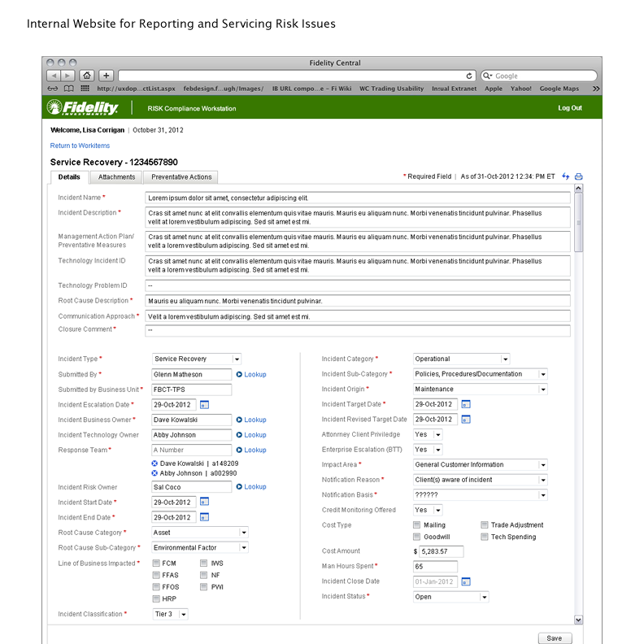Image resolution: width=644 pixels, height=644 pixels.
Task: Check the FCM line of business box
Action: tap(155, 563)
